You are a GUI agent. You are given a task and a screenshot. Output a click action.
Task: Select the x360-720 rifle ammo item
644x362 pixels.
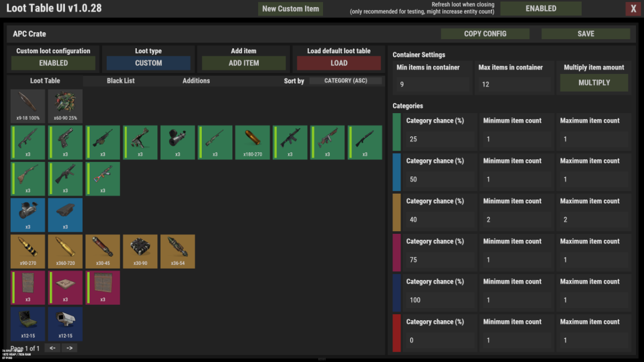click(65, 251)
